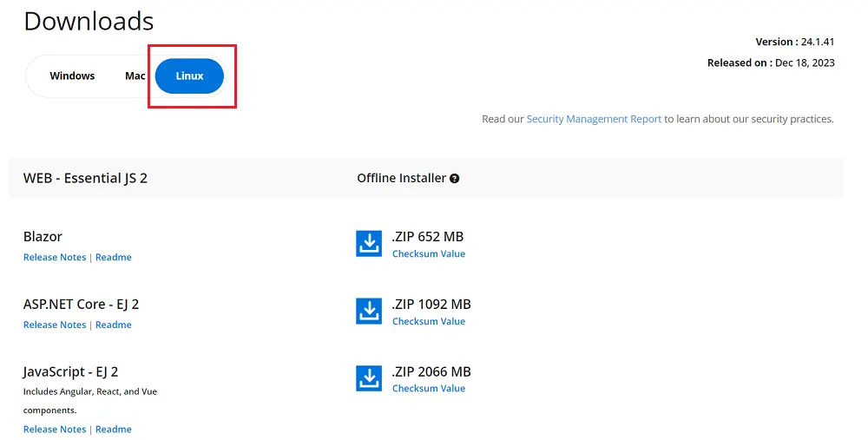Viewport: 868px width, 440px height.
Task: Click the '.ZIP 652 MB' text
Action: pyautogui.click(x=427, y=237)
